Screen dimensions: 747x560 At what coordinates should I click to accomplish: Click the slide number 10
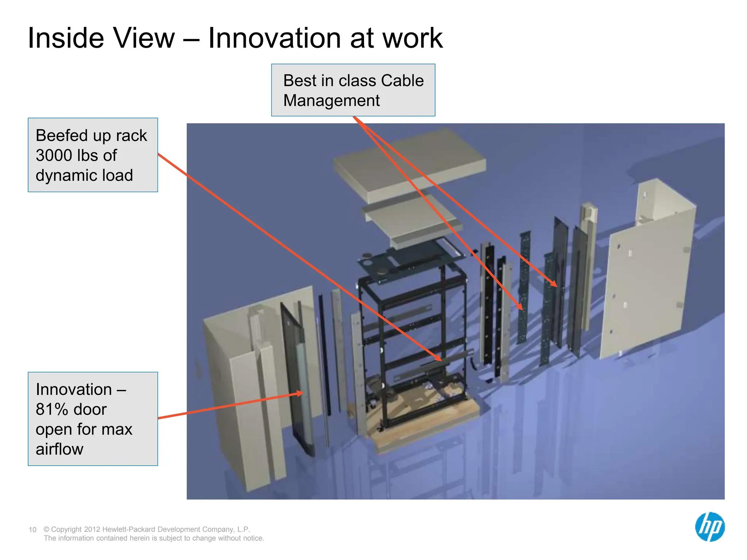click(32, 530)
